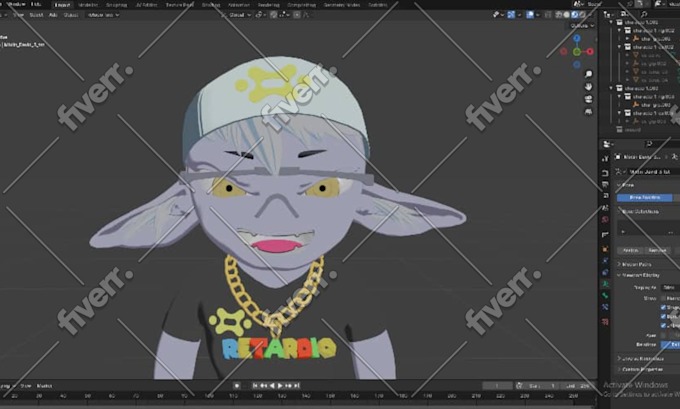Toggle the snap magnet icon

274,15
